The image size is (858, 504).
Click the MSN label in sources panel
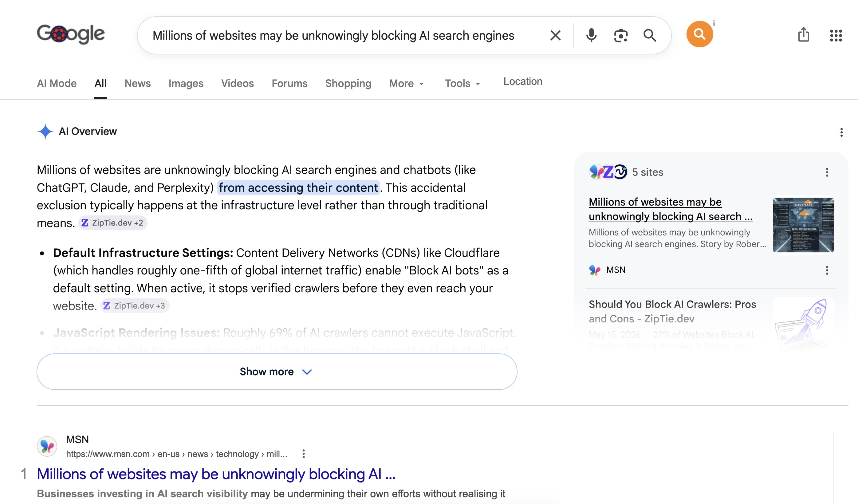pyautogui.click(x=616, y=270)
